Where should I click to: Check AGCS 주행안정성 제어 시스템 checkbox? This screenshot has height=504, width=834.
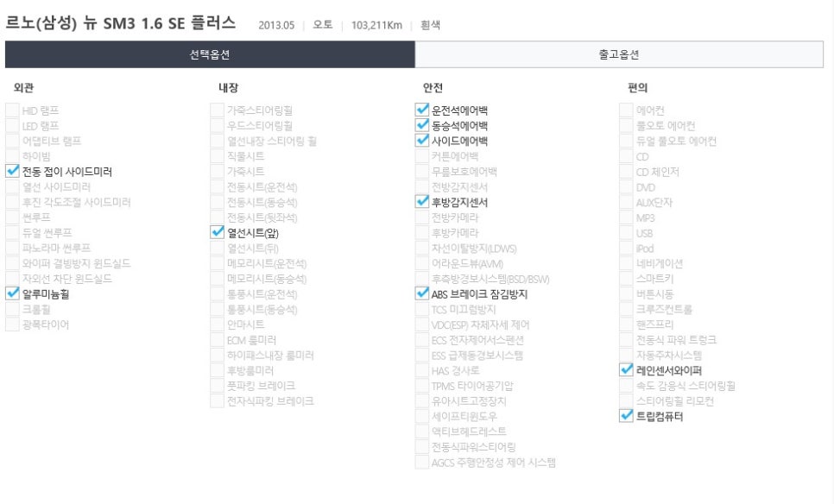pyautogui.click(x=422, y=462)
